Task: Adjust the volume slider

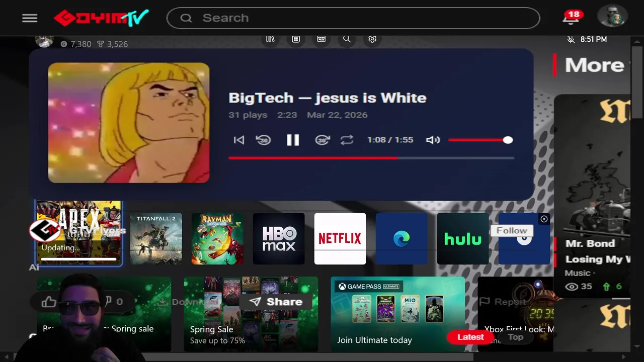Action: pos(480,140)
